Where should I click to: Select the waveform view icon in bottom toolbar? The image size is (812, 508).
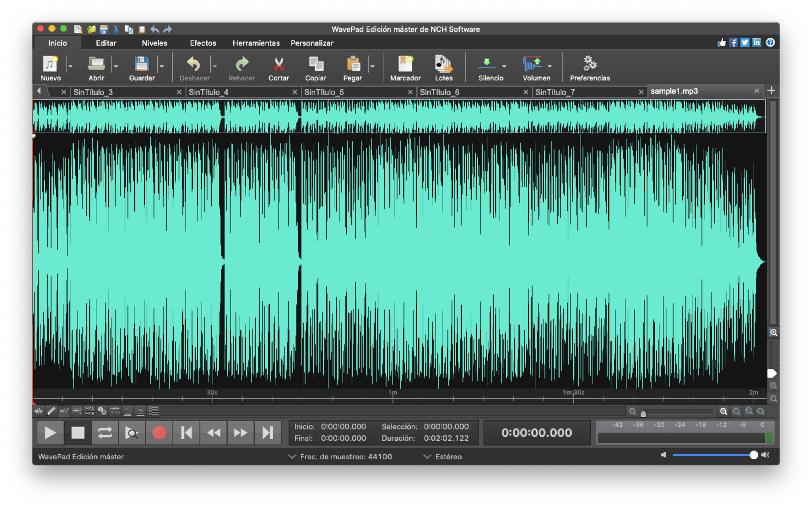click(39, 411)
